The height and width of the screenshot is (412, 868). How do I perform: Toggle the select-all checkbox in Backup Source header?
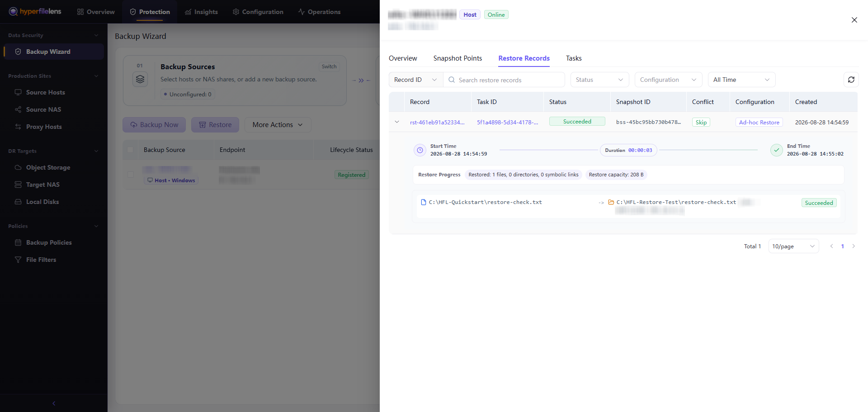coord(131,150)
